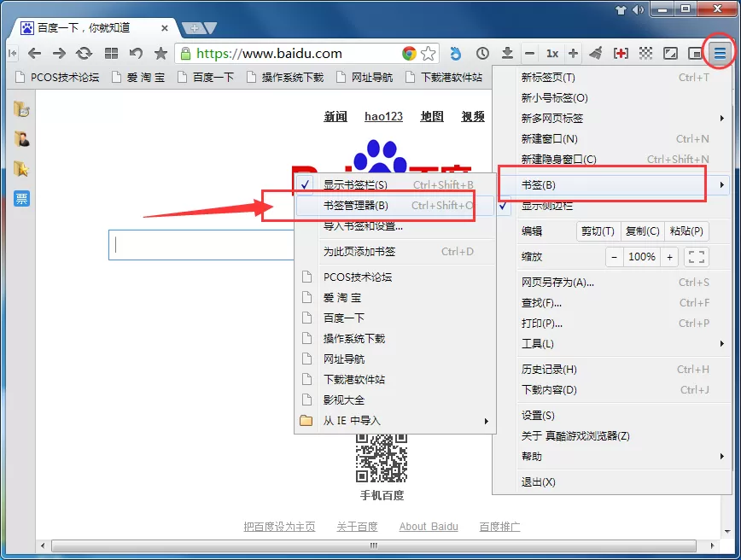Choose 导入书签和设置... menu item
741x560 pixels.
395,226
